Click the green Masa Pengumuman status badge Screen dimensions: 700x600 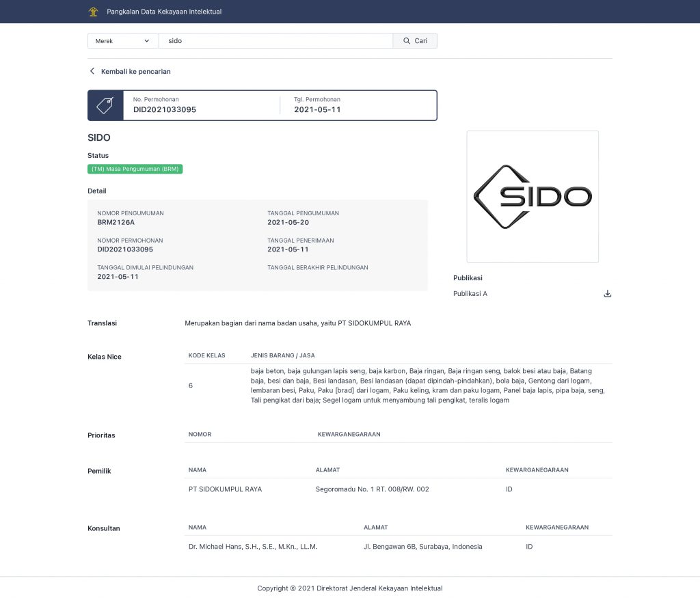[x=135, y=169]
